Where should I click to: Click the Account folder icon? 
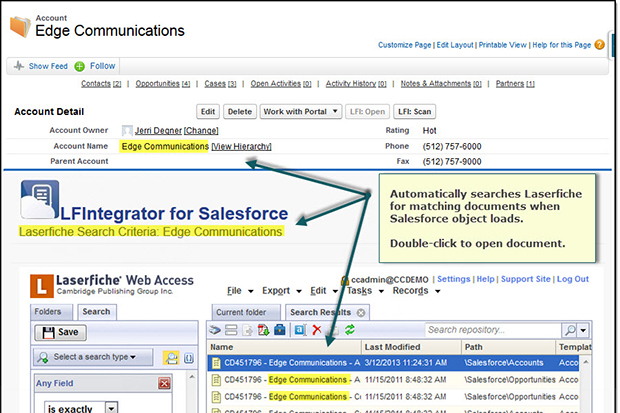(20, 27)
